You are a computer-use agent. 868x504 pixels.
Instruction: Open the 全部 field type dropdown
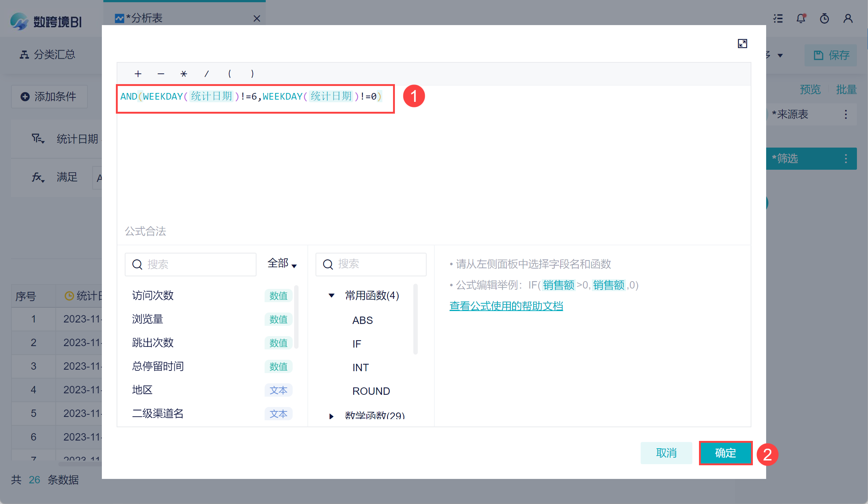coord(282,264)
